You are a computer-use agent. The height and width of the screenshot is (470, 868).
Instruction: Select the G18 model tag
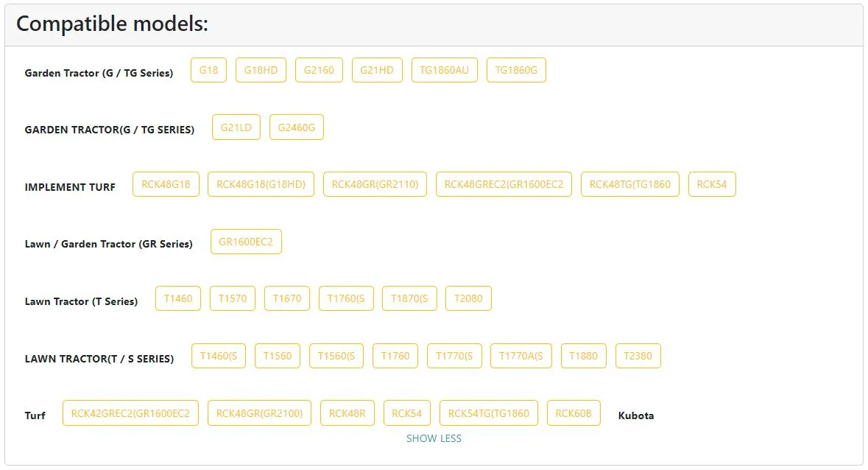pyautogui.click(x=209, y=70)
